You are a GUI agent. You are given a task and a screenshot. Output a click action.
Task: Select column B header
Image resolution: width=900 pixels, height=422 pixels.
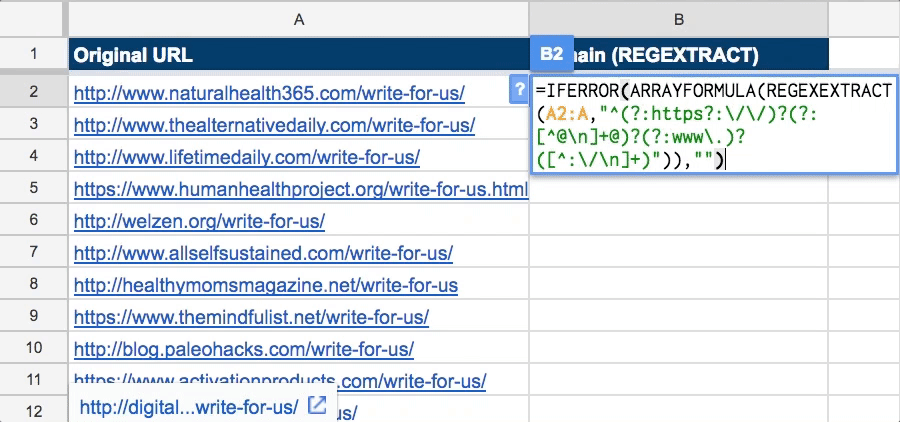pos(678,19)
